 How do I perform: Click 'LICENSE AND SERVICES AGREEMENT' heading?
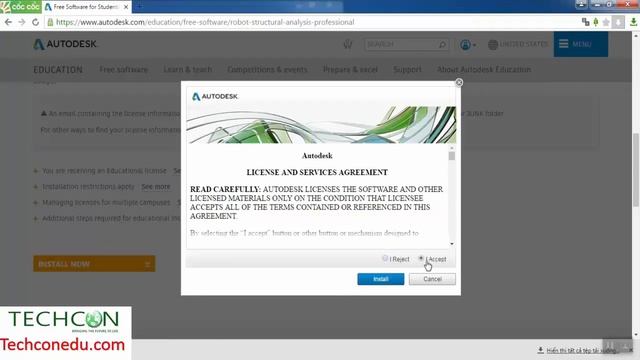point(317,172)
